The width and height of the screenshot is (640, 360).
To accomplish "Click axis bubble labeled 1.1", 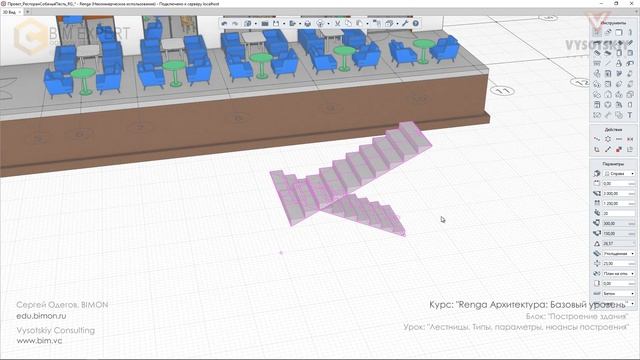I will [x=502, y=91].
